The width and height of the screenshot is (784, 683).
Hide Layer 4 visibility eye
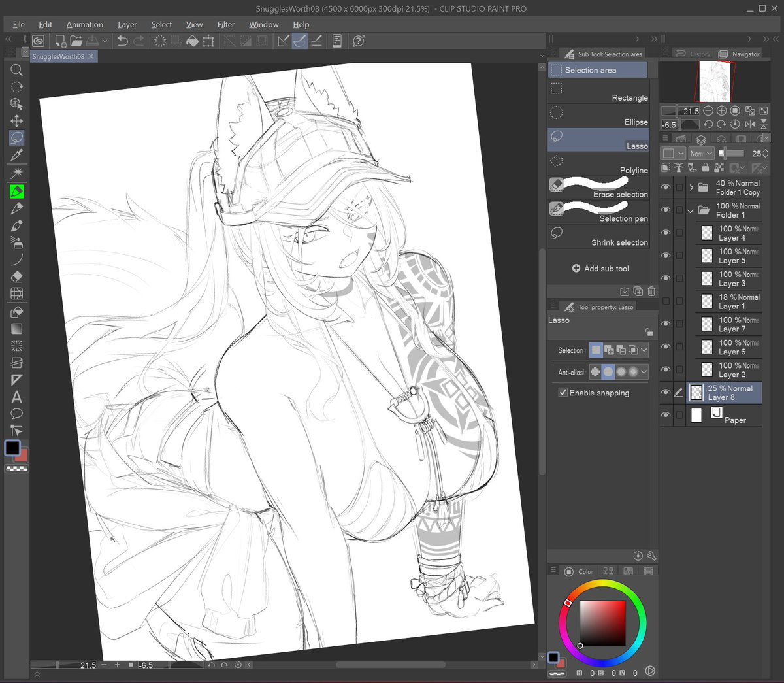pos(666,233)
